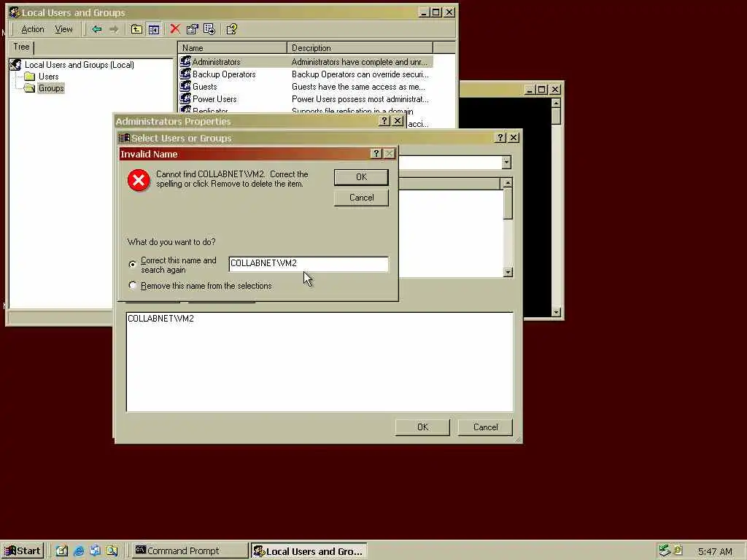This screenshot has height=560, width=747.
Task: Close the Administrators Properties dialog
Action: point(398,121)
